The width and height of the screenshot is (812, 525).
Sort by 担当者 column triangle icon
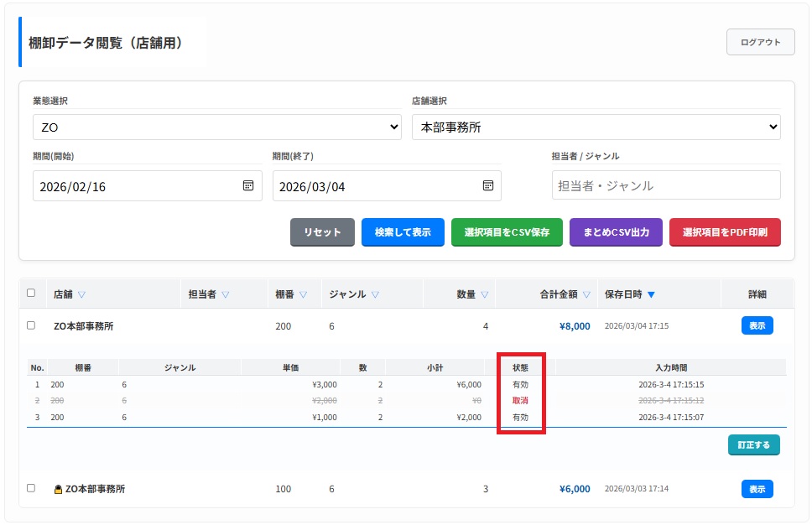[226, 294]
